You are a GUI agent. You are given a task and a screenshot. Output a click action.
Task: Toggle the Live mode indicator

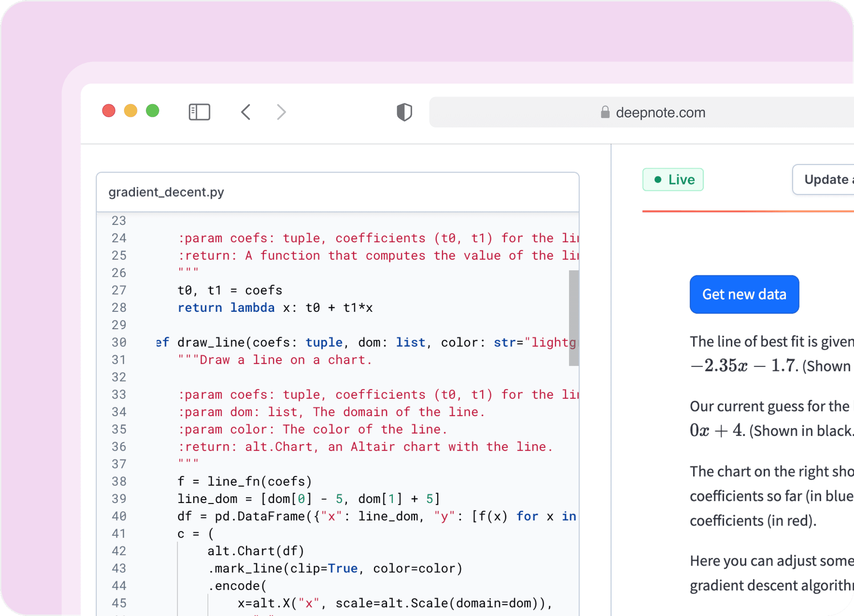click(x=673, y=179)
